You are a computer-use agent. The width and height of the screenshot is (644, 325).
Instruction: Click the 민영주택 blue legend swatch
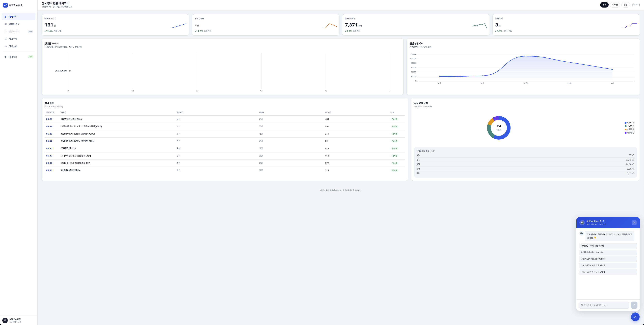coord(626,123)
